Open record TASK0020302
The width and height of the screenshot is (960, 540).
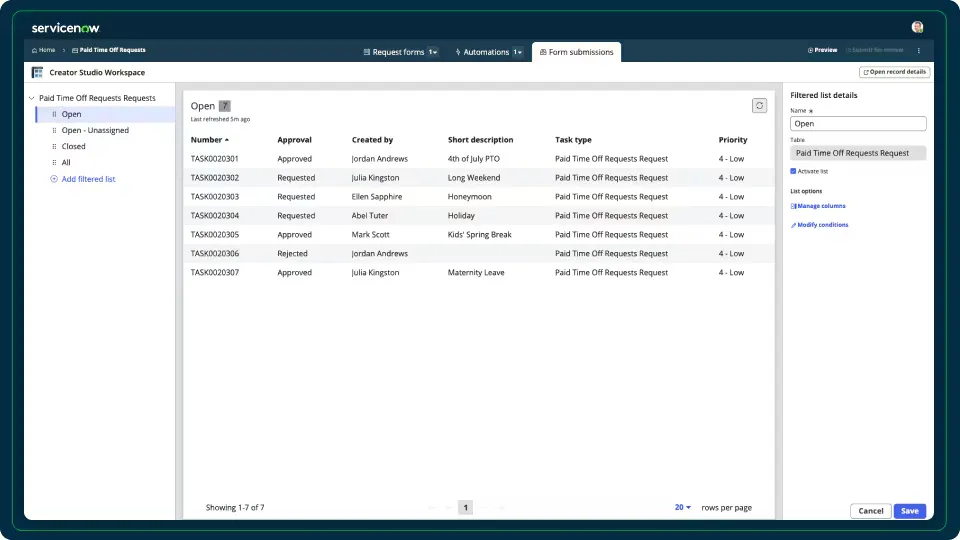(214, 178)
